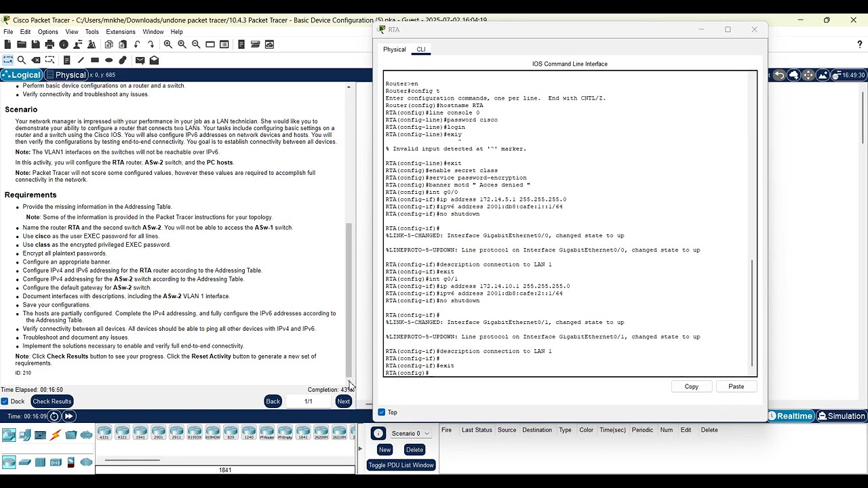Select the Connections lightning bolt category
The width and height of the screenshot is (868, 488).
click(x=56, y=434)
